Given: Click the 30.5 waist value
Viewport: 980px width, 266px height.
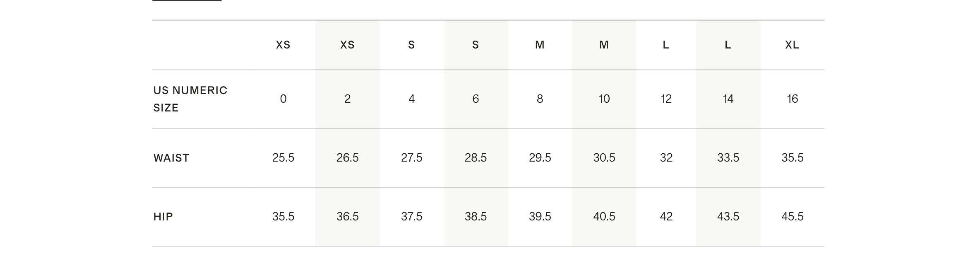Looking at the screenshot, I should pyautogui.click(x=604, y=158).
